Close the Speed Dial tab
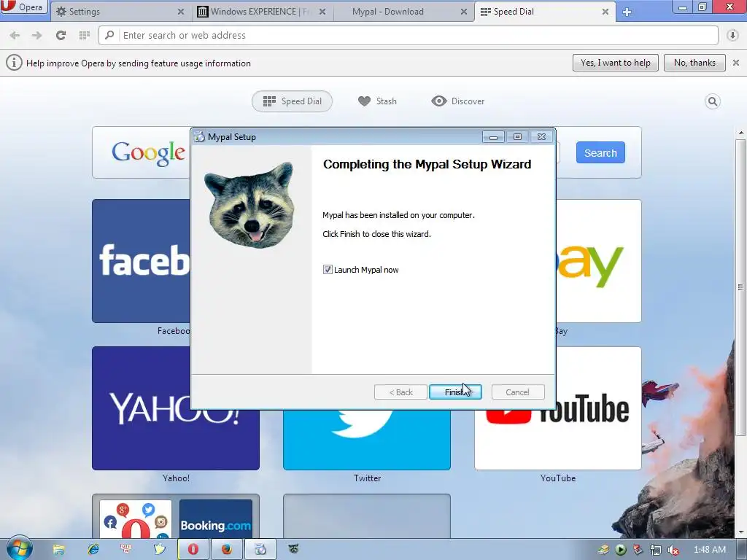 point(605,12)
